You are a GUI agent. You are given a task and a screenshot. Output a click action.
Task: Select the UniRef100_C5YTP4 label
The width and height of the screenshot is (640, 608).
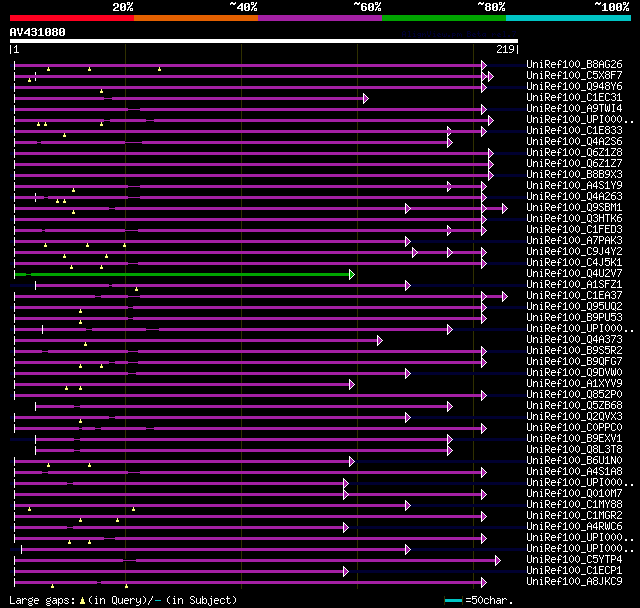pos(574,560)
